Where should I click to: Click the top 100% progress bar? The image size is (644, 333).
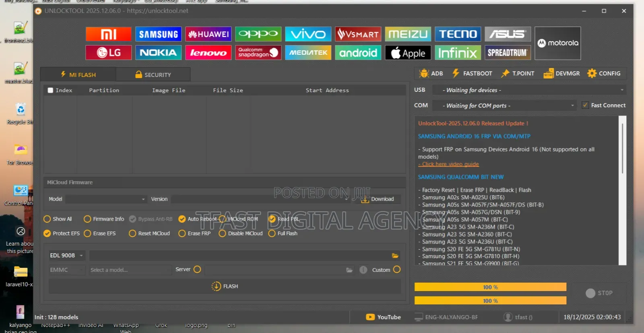[x=490, y=287]
